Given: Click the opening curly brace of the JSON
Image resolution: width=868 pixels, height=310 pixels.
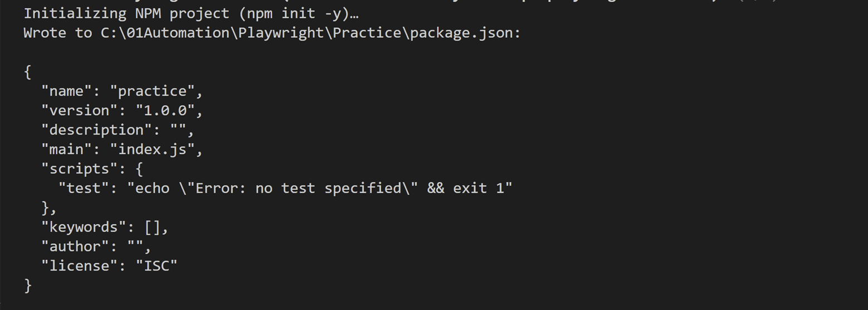Looking at the screenshot, I should click(28, 72).
